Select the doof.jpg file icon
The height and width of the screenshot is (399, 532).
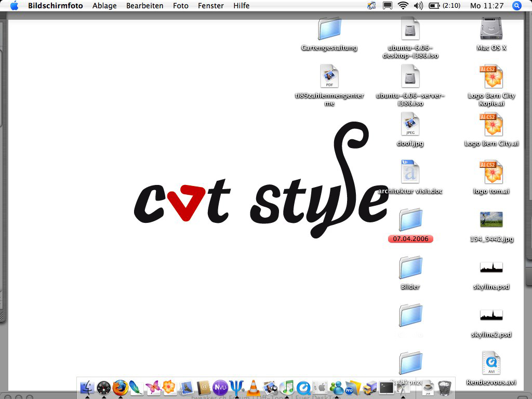(410, 125)
